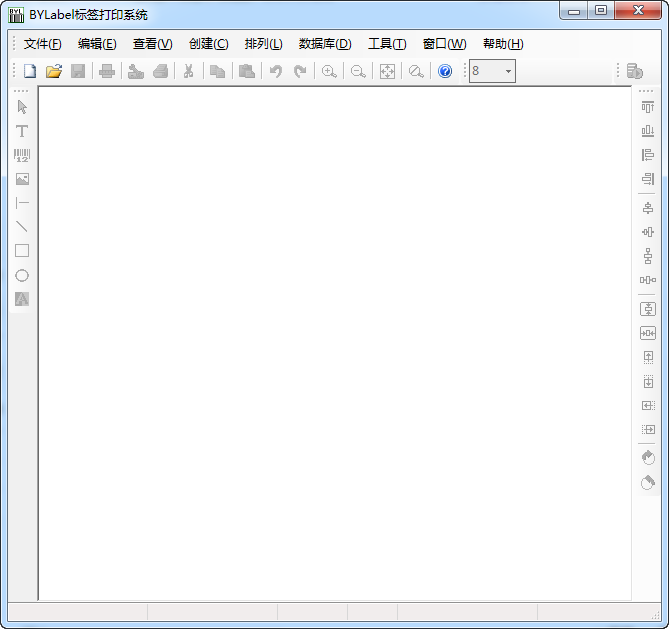669x629 pixels.
Task: Open the 排列(L) menu
Action: click(264, 44)
